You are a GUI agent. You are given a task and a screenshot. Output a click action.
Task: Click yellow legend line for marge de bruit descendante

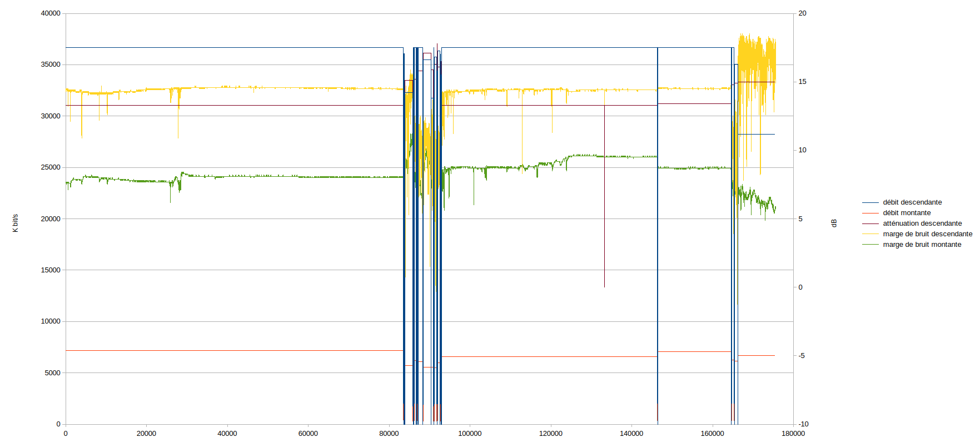click(870, 234)
